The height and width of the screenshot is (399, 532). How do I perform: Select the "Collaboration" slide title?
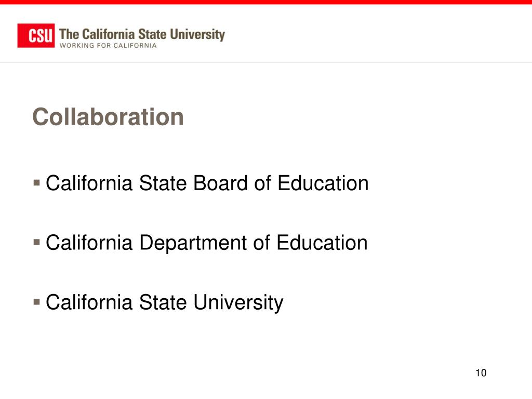point(108,117)
